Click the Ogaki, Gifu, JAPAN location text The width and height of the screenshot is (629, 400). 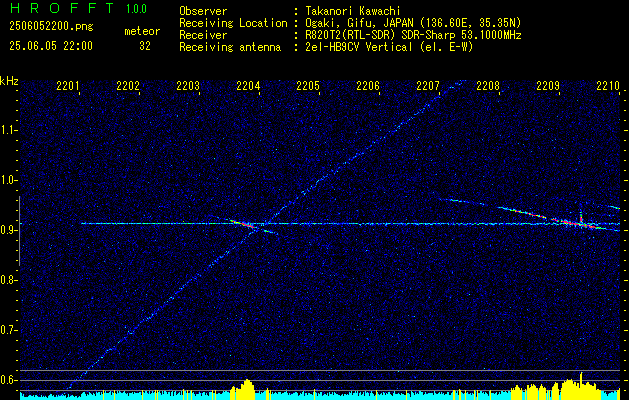click(x=413, y=23)
